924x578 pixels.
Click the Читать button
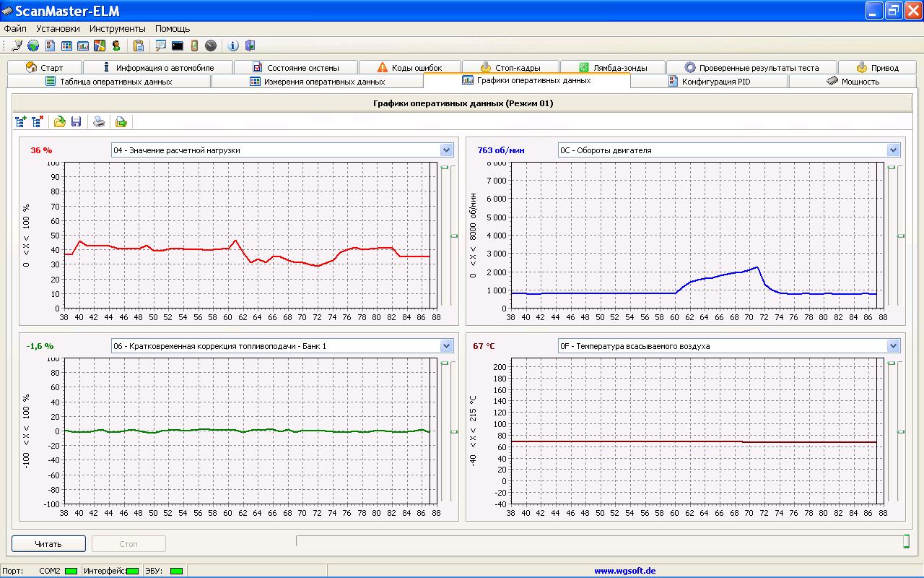pyautogui.click(x=48, y=543)
